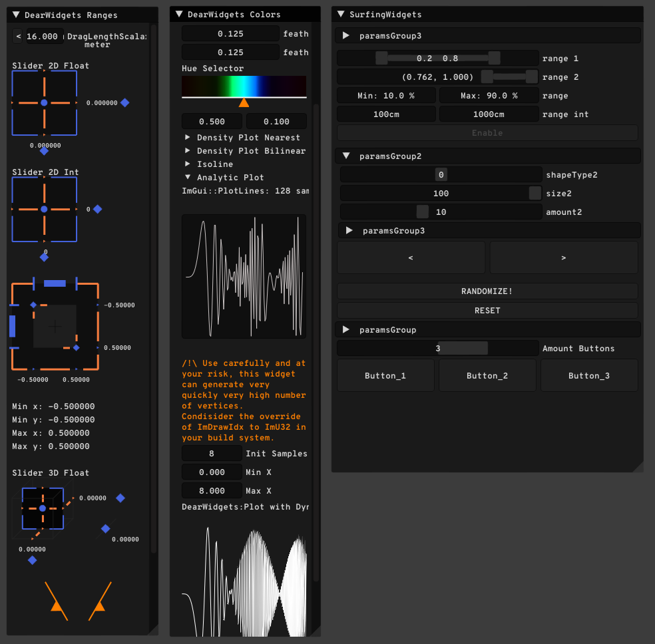This screenshot has height=644, width=655.
Task: Click the second feather 0.125 field
Action: click(230, 52)
